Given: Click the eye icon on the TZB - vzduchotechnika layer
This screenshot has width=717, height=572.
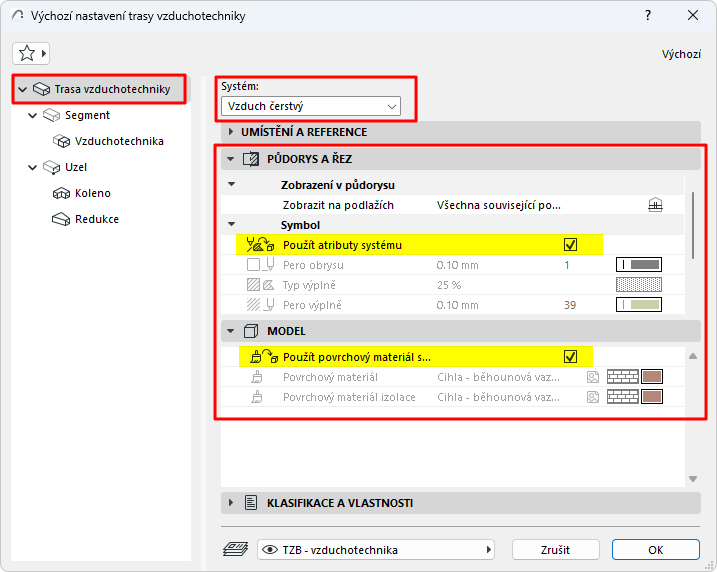Looking at the screenshot, I should click(270, 550).
